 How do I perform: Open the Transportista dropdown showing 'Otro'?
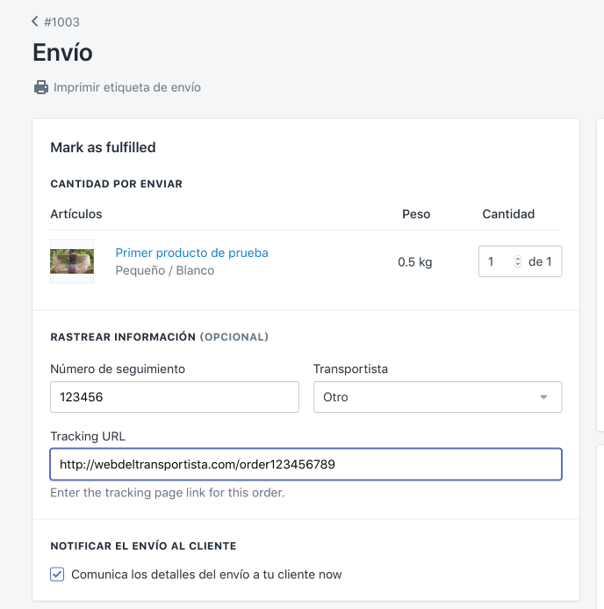pos(437,397)
